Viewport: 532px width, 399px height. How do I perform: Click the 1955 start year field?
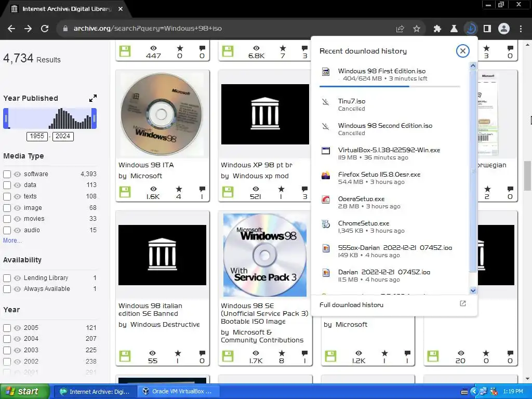(37, 137)
